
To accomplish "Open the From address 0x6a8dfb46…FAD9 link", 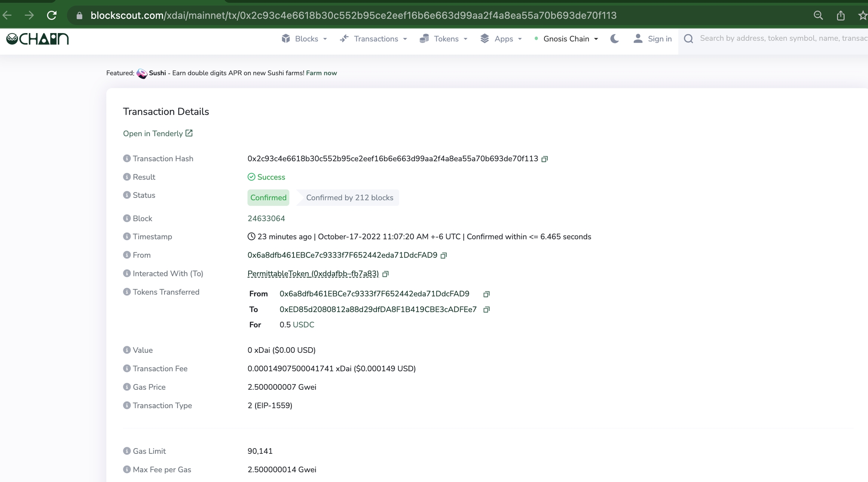I will click(342, 255).
